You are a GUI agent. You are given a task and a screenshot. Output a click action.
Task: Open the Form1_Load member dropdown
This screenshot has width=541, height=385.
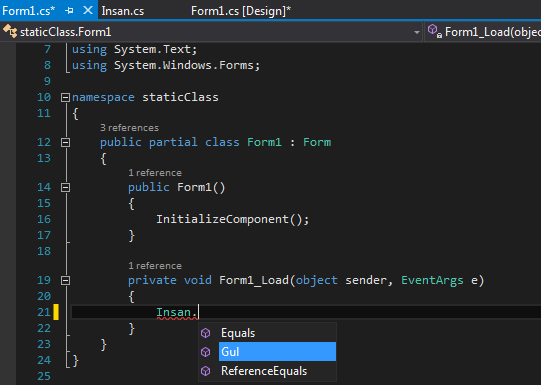pos(483,32)
